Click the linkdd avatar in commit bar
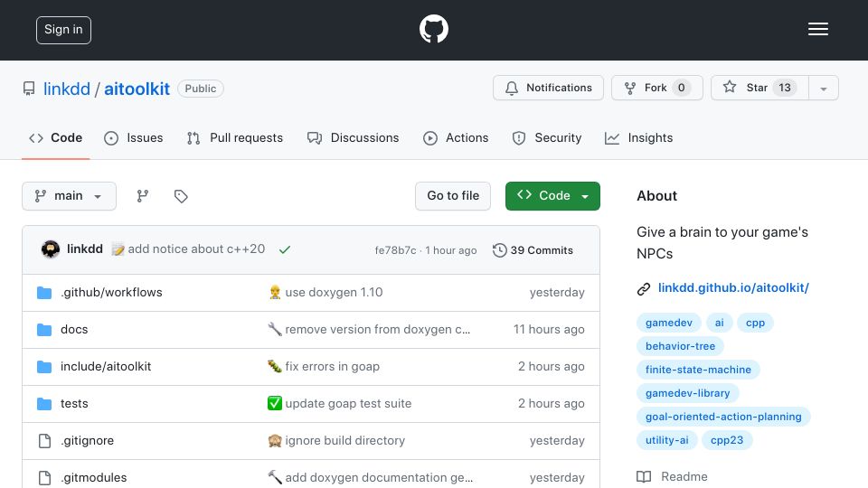 (x=51, y=249)
